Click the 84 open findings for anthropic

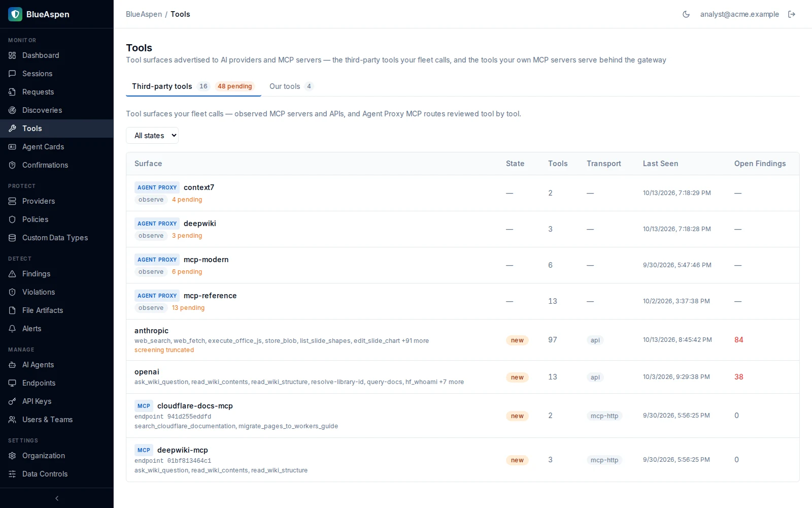[x=739, y=340]
